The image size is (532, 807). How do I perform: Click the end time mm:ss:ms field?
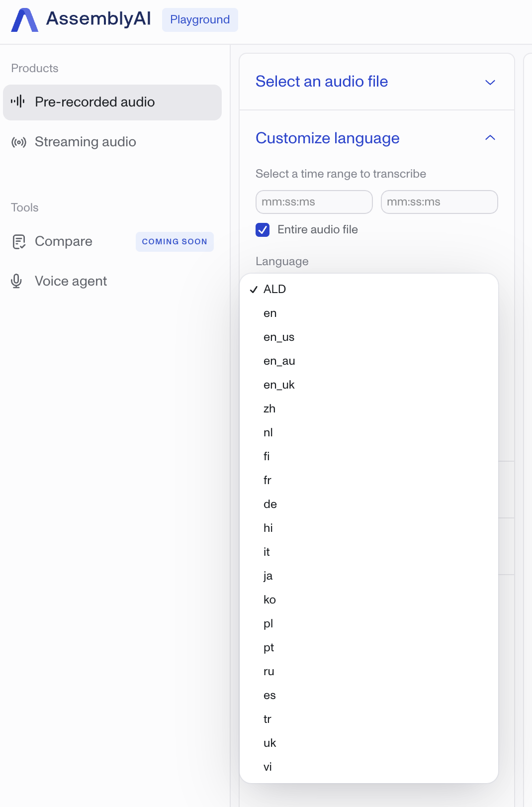click(439, 202)
